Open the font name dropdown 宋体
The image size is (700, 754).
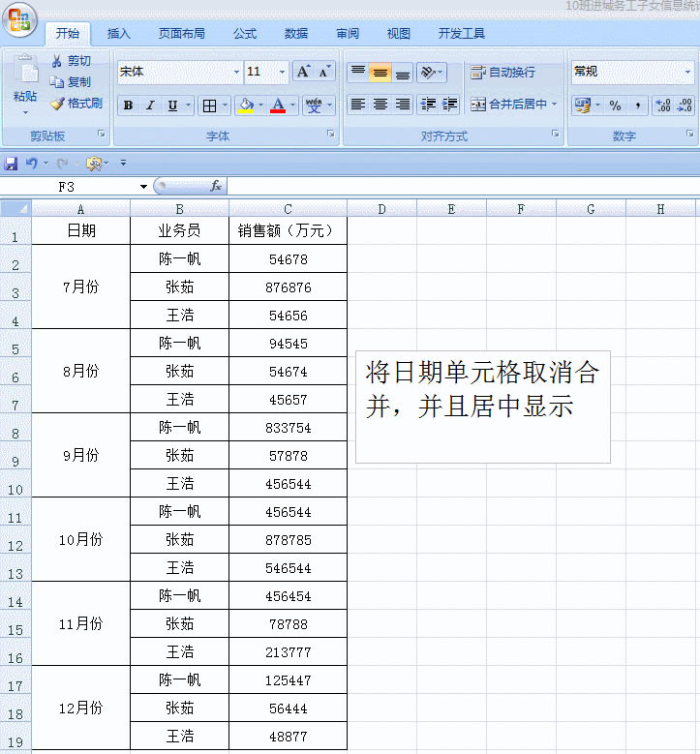click(236, 72)
